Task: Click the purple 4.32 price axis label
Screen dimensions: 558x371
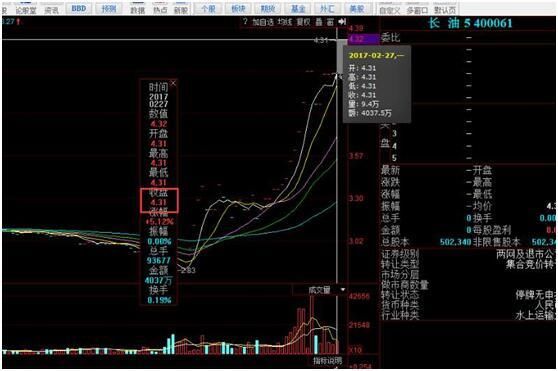Action: 363,39
